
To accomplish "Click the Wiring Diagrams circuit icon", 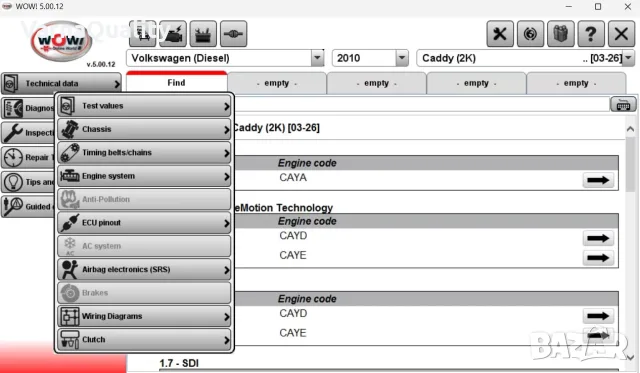I will coord(69,316).
